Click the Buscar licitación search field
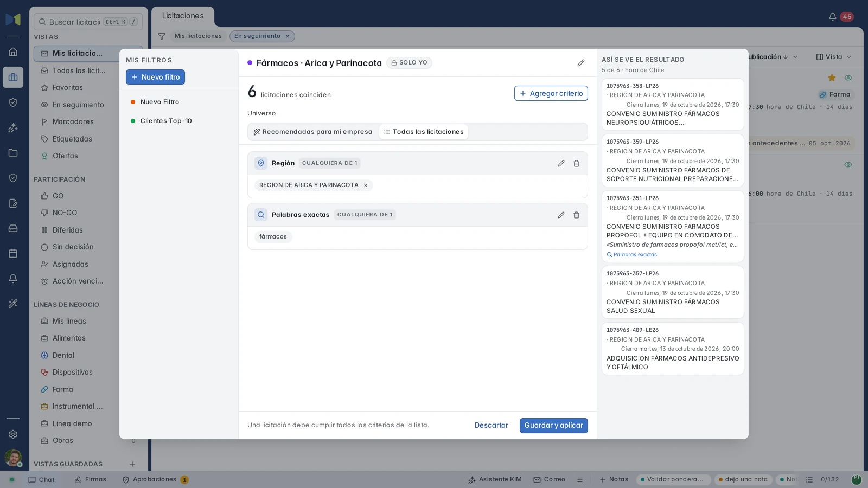The width and height of the screenshot is (868, 488). (x=88, y=22)
